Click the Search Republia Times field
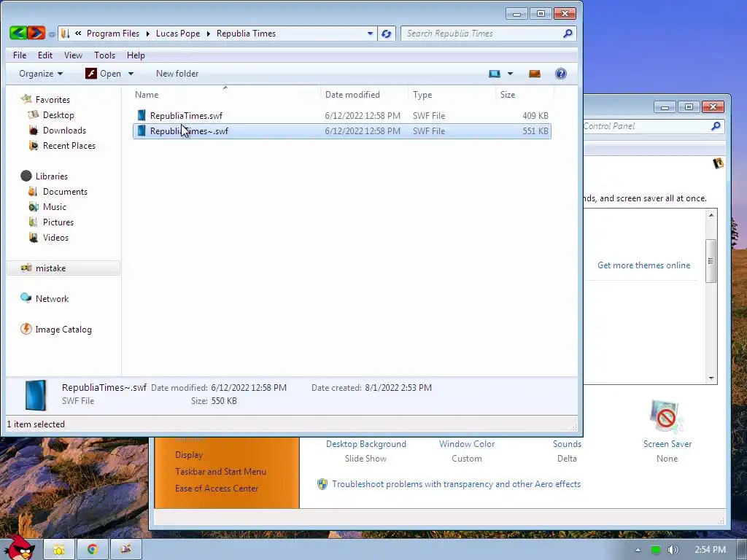 coord(488,34)
